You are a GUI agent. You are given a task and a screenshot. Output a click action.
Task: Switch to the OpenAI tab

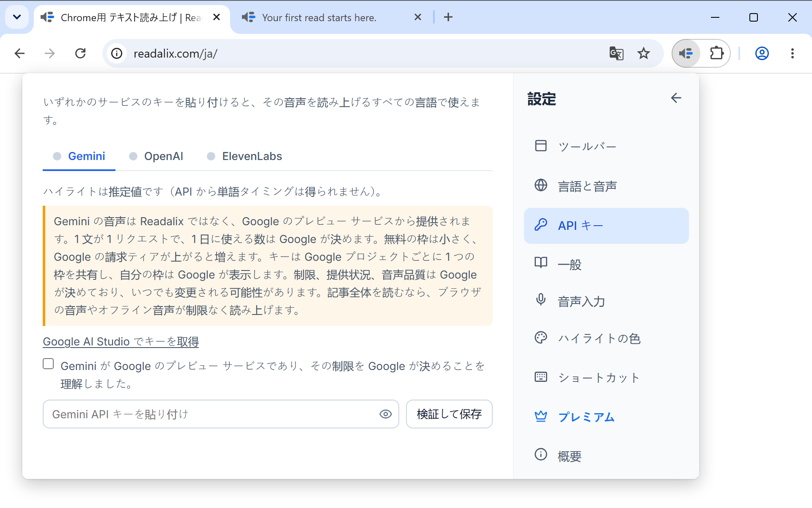(156, 156)
